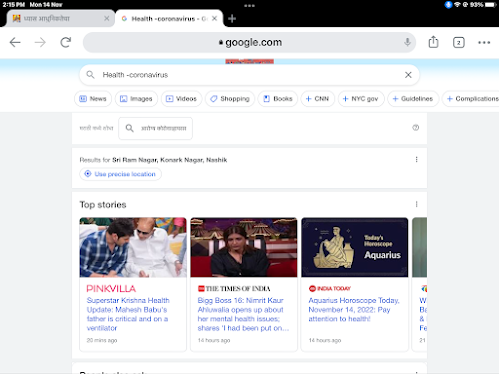Tap the microphone icon in address bar

coord(407,42)
